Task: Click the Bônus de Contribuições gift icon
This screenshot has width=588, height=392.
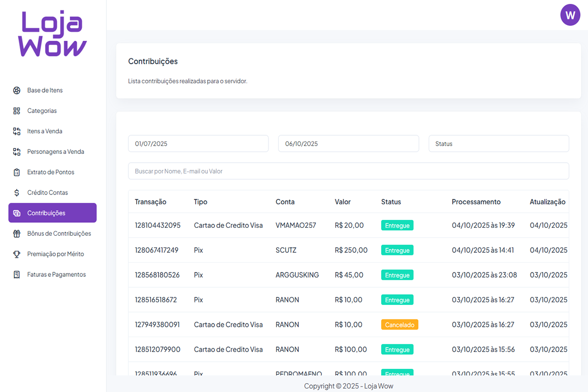Action: click(17, 234)
